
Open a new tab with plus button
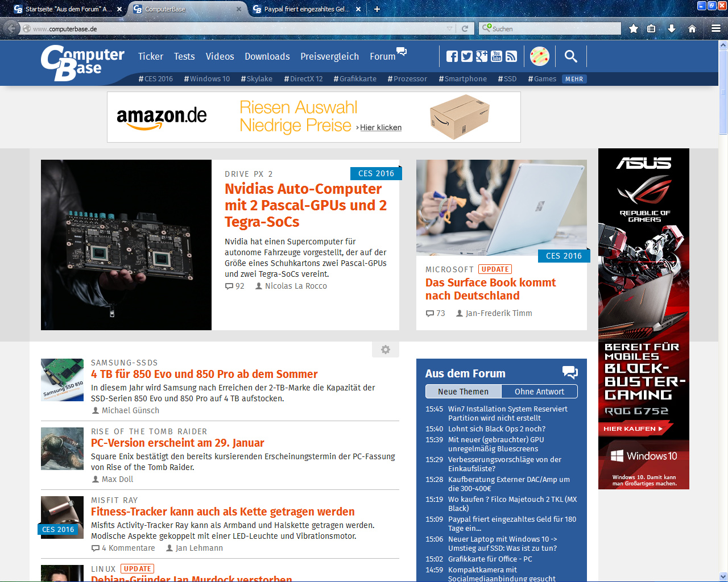point(377,9)
